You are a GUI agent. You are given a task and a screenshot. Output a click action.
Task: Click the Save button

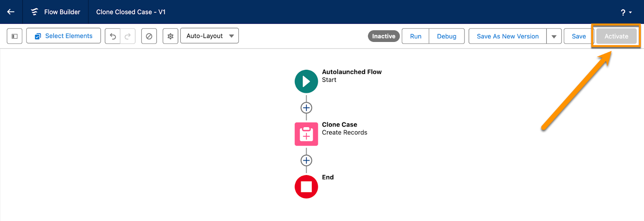tap(579, 36)
